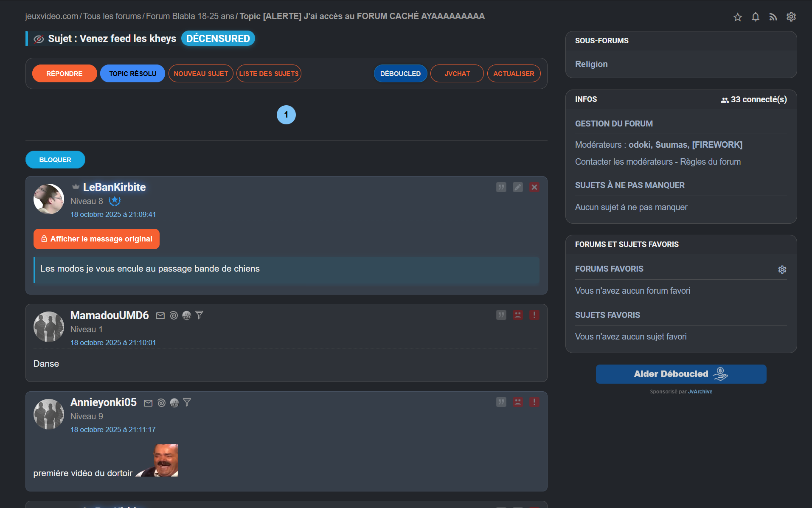Open permalink dated 18 octobre 2025 à 21:10:01
Screen dimensions: 812x508
pos(113,342)
